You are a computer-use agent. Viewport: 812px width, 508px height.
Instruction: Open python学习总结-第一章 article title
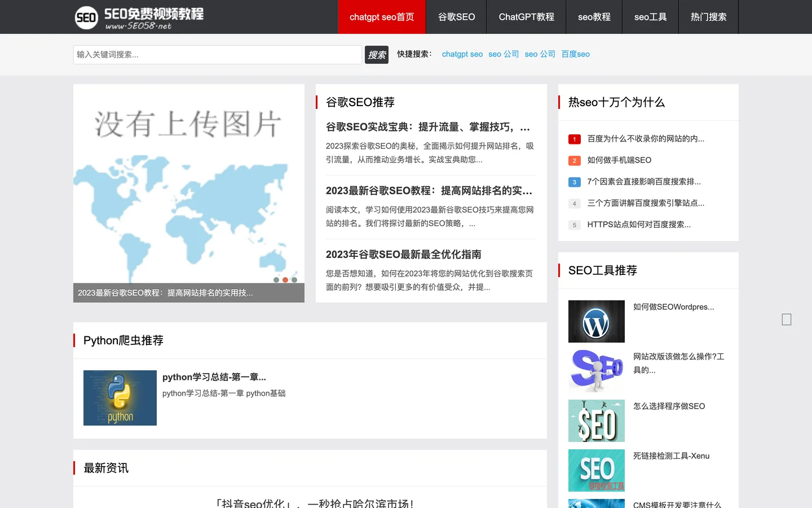[x=214, y=377]
